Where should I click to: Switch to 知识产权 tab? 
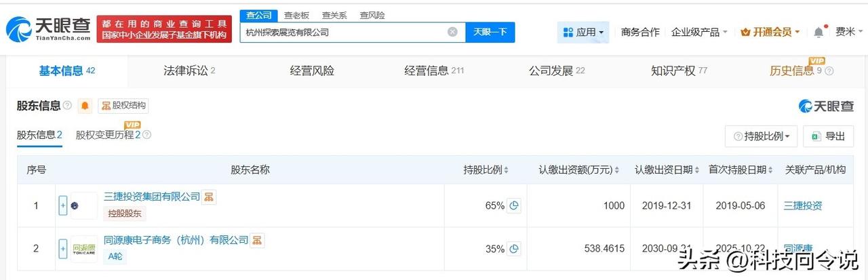coord(679,71)
